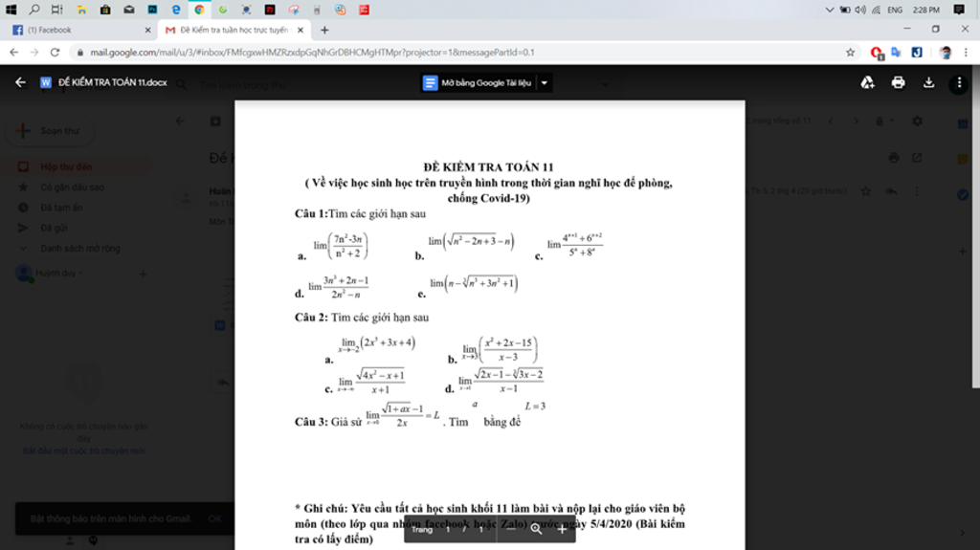This screenshot has width=980, height=550.
Task: Click the '* Ghi chú' note paragraph
Action: click(x=489, y=524)
